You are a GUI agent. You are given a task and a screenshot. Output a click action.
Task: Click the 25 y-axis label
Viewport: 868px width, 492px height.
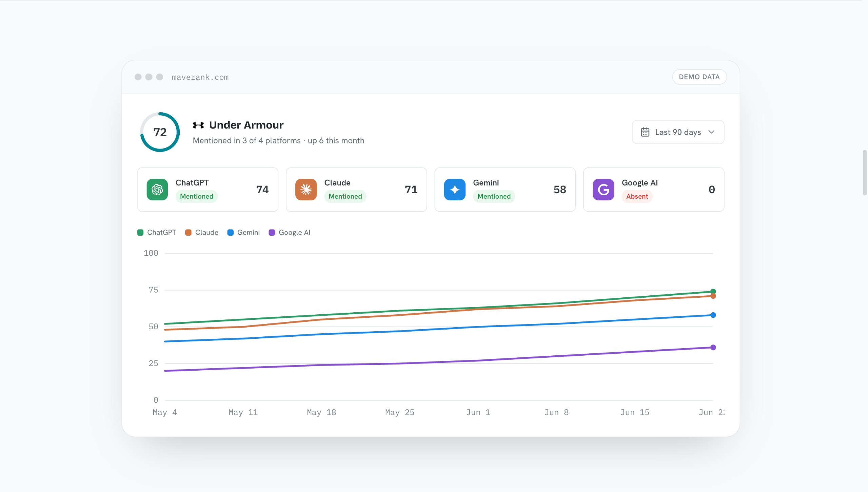[153, 363]
